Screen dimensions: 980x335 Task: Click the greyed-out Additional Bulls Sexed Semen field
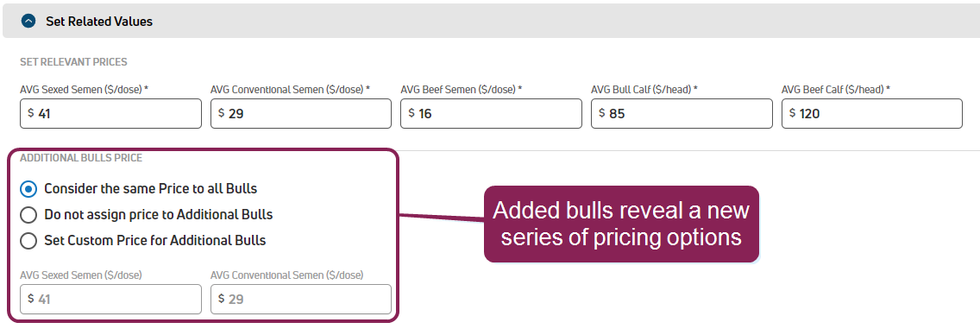point(110,300)
